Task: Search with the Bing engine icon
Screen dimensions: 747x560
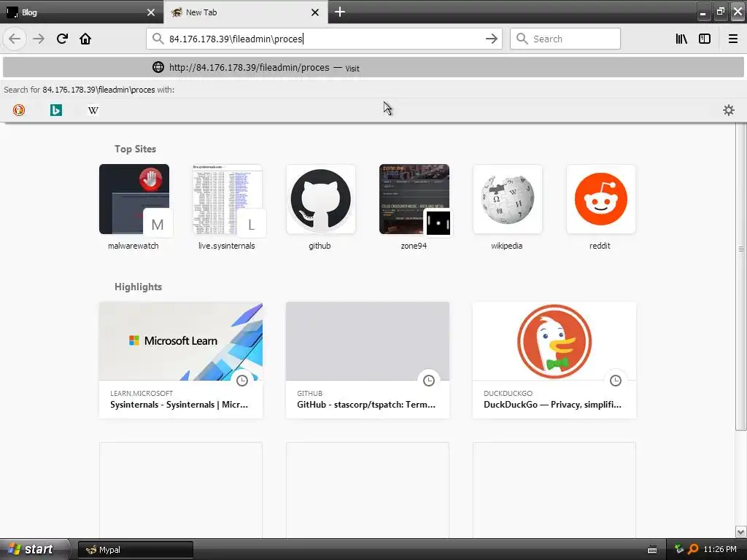Action: point(56,111)
